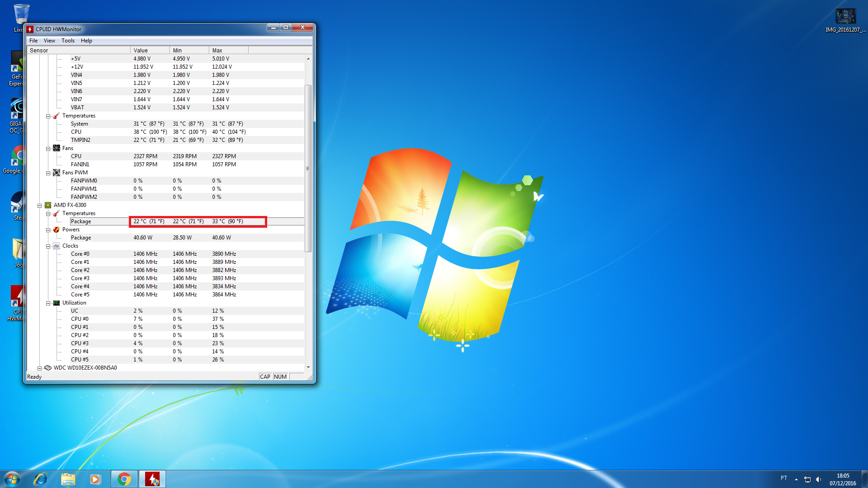Collapse the WDC WD10EZEX drive node
The width and height of the screenshot is (868, 488).
point(39,368)
